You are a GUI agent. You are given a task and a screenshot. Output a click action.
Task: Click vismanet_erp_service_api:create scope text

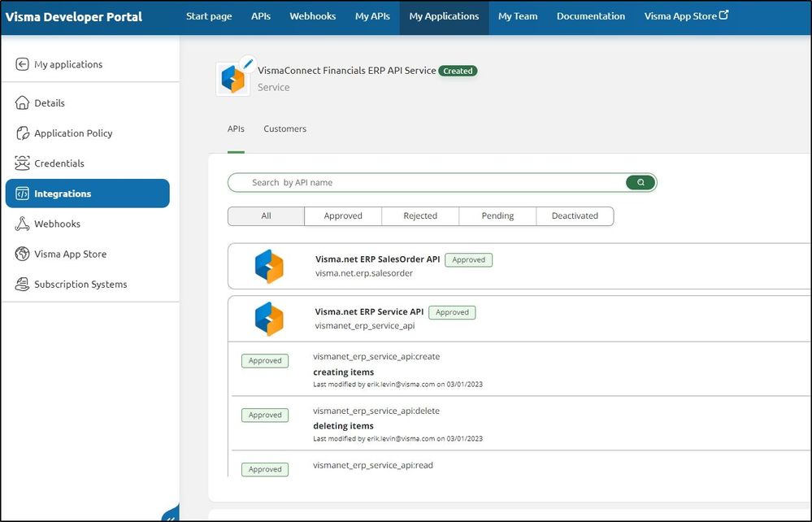point(376,357)
